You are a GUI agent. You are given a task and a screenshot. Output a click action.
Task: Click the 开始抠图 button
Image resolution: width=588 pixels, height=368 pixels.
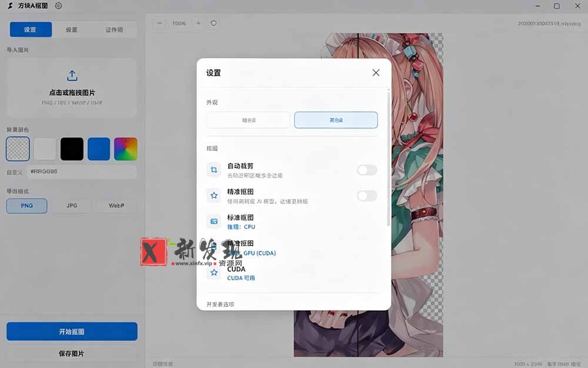[x=72, y=331]
